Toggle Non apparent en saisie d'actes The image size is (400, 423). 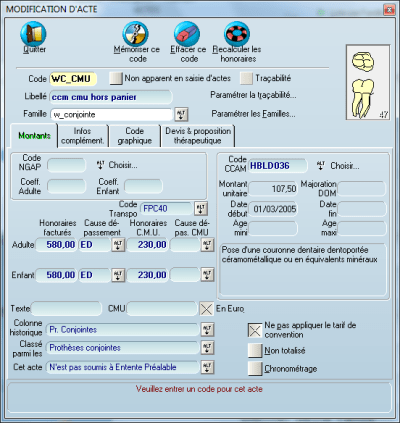pos(116,78)
